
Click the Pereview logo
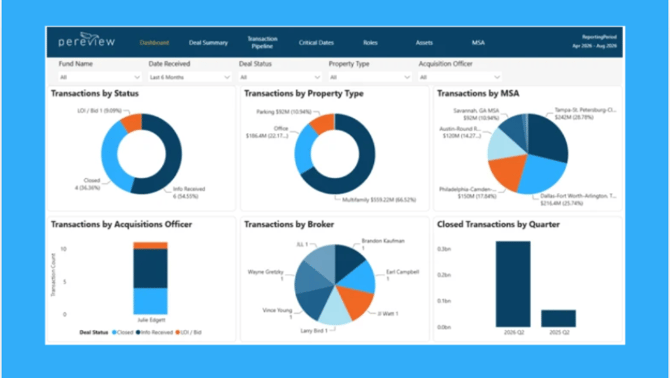[x=86, y=40]
